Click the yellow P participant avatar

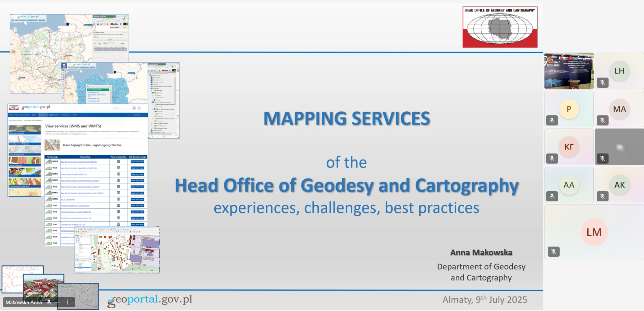click(x=569, y=109)
